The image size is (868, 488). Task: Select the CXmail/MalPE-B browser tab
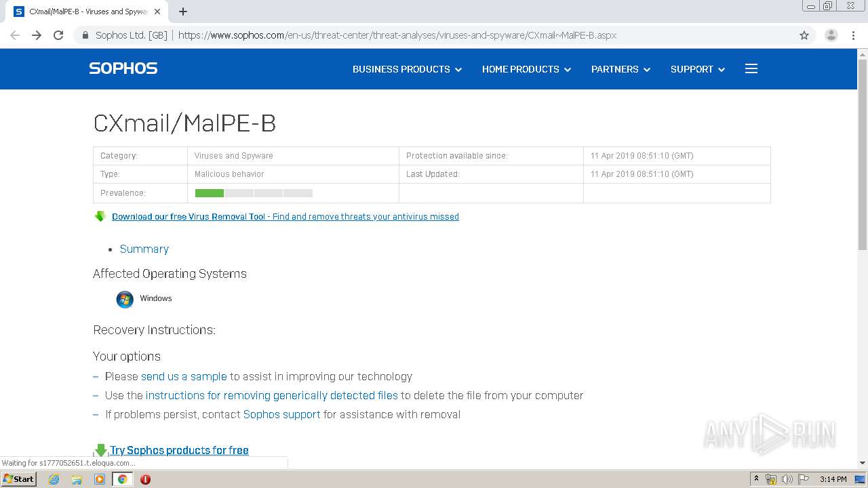click(x=87, y=12)
